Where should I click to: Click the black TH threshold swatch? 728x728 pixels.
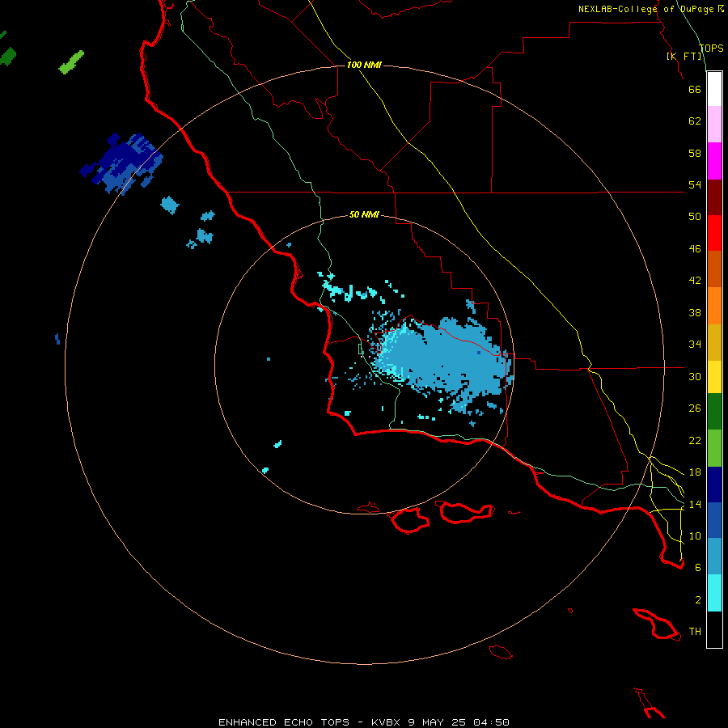pos(714,629)
